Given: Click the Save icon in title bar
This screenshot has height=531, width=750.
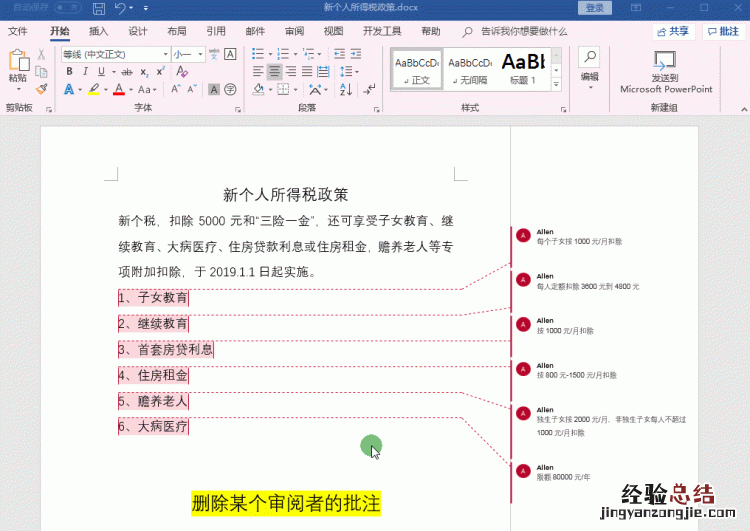Looking at the screenshot, I should click(99, 8).
